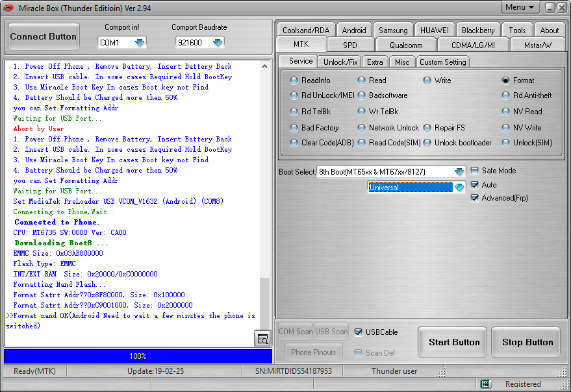Image resolution: width=571 pixels, height=392 pixels.
Task: Open the HUAWEI tab
Action: pos(435,30)
